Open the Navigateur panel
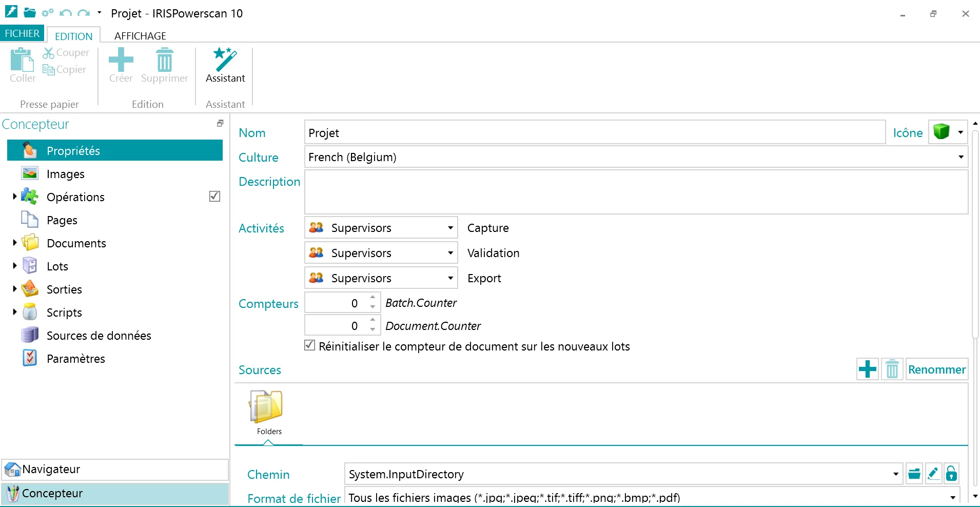Image resolution: width=980 pixels, height=507 pixels. [x=115, y=469]
